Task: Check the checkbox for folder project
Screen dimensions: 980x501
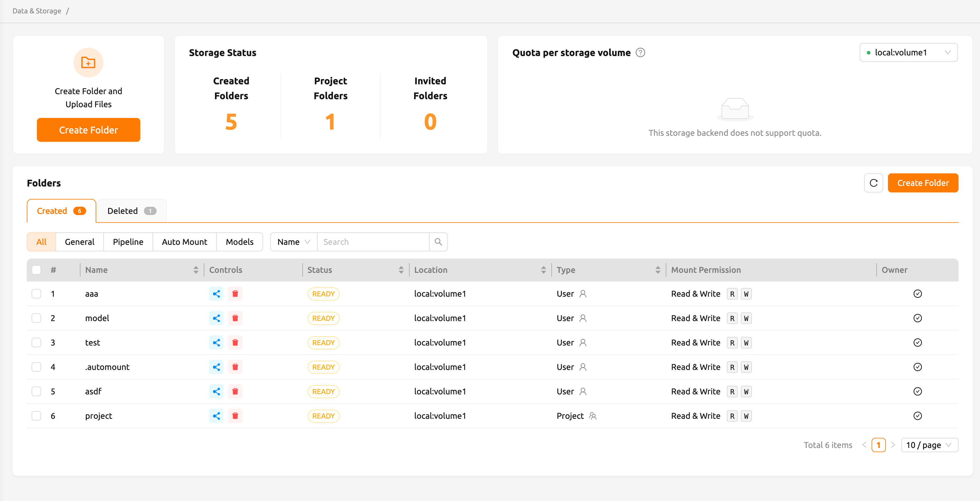Action: tap(36, 416)
